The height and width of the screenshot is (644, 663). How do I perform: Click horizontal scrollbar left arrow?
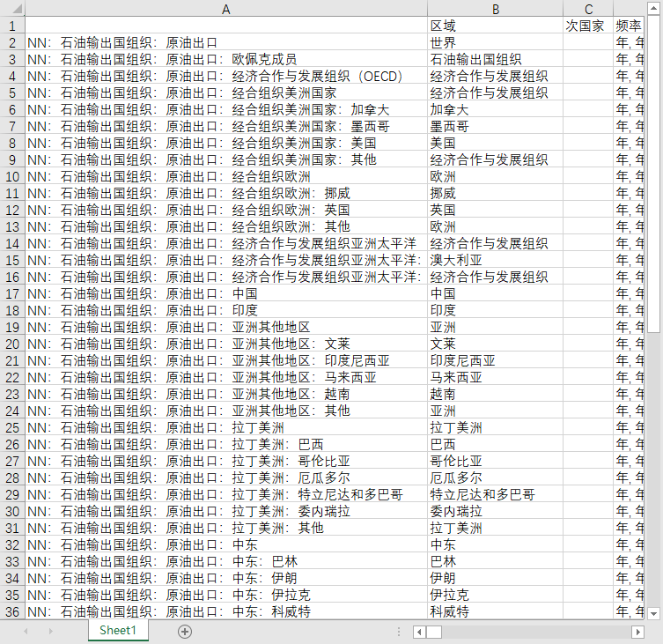click(x=419, y=633)
